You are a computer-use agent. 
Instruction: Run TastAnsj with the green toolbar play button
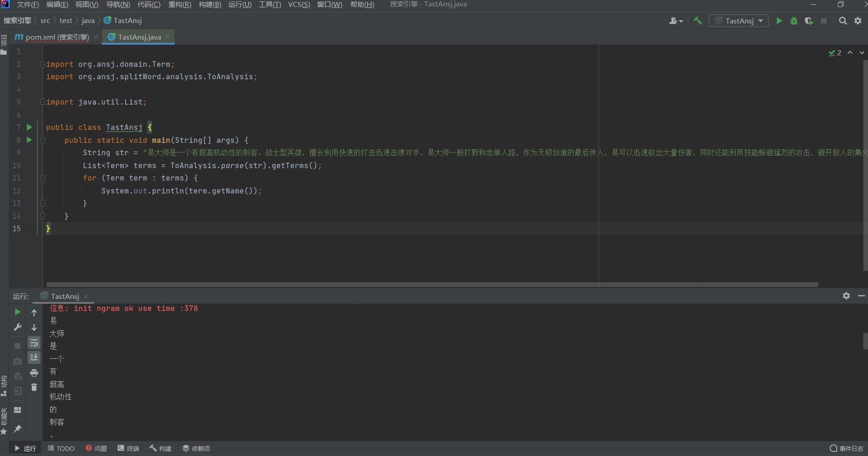point(779,21)
